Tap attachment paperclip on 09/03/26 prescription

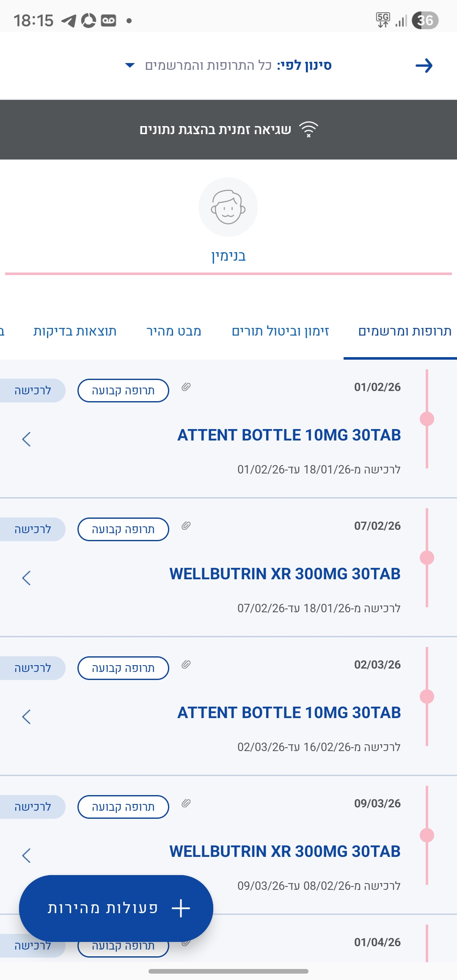click(x=186, y=803)
